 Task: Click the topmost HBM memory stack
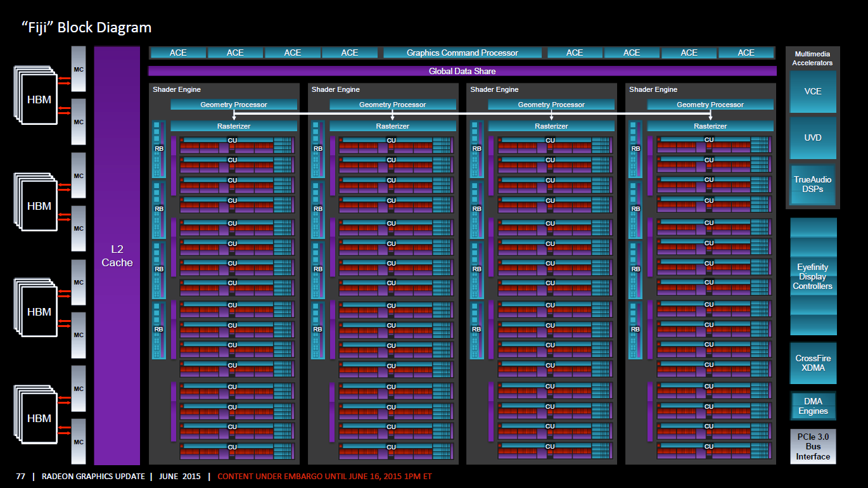pos(39,100)
